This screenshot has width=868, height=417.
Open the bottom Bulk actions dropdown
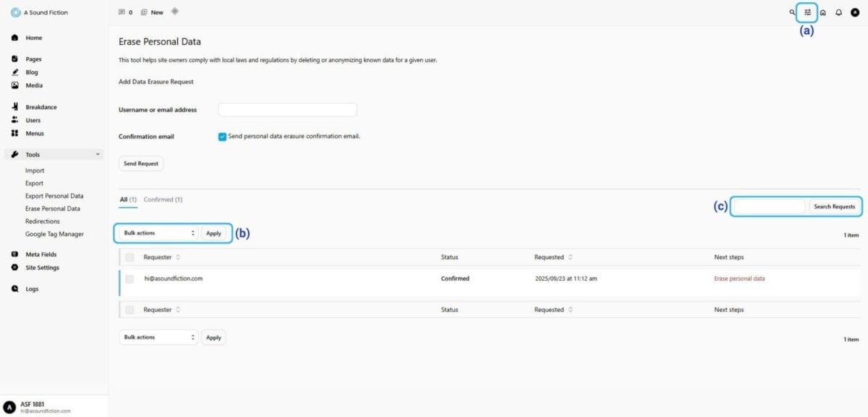coord(158,337)
